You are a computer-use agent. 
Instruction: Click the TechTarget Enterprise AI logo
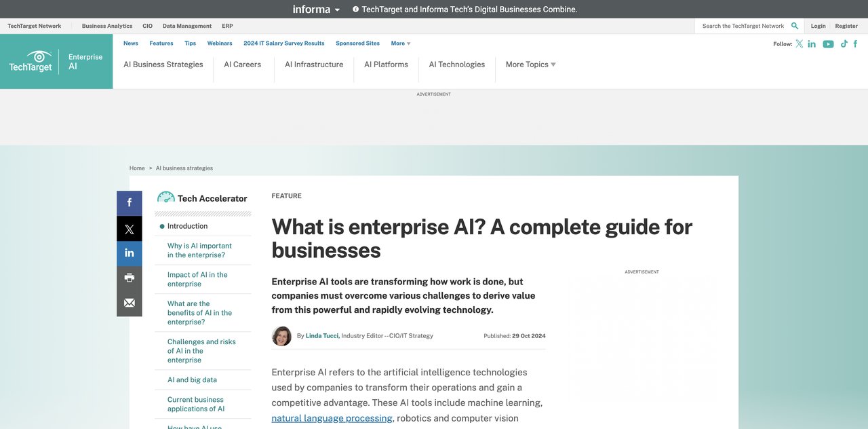coord(56,62)
